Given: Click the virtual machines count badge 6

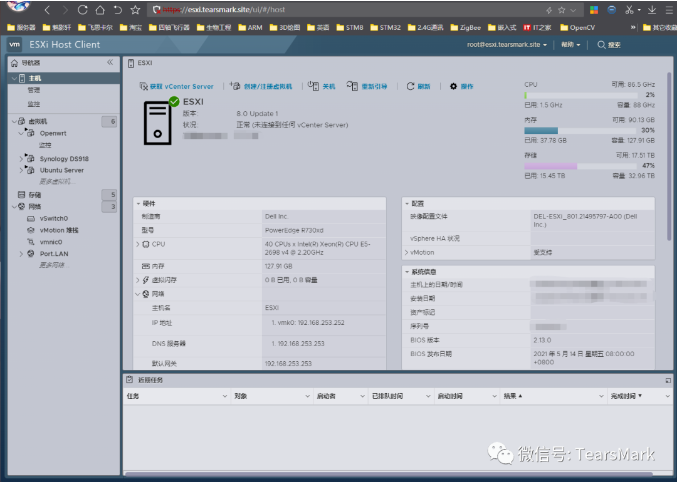Looking at the screenshot, I should click(x=109, y=121).
